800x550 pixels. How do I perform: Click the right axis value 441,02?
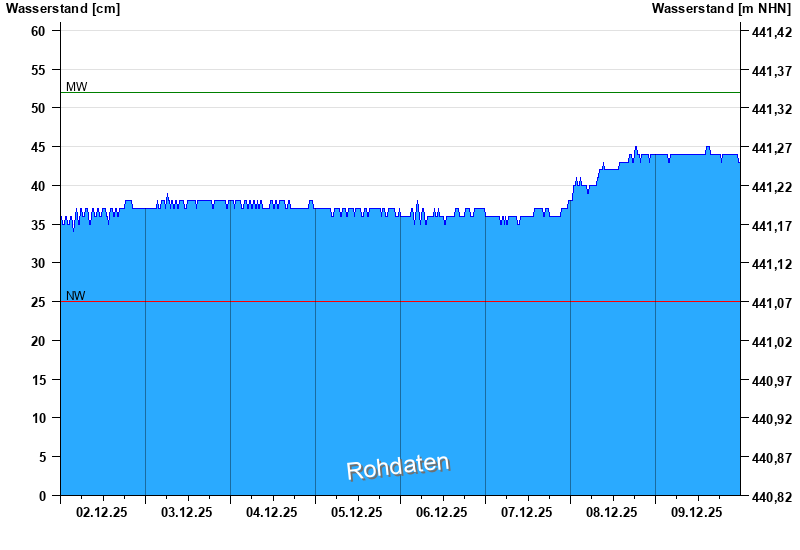[772, 342]
